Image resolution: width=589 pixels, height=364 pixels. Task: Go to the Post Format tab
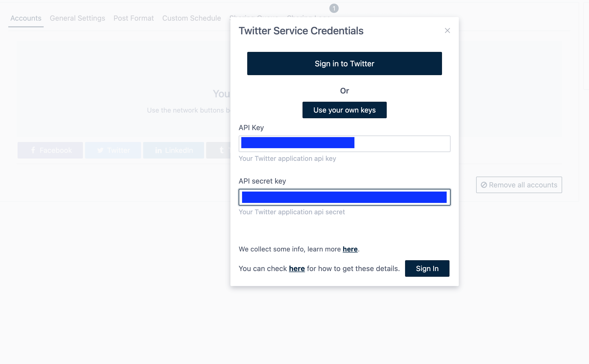pos(134,18)
